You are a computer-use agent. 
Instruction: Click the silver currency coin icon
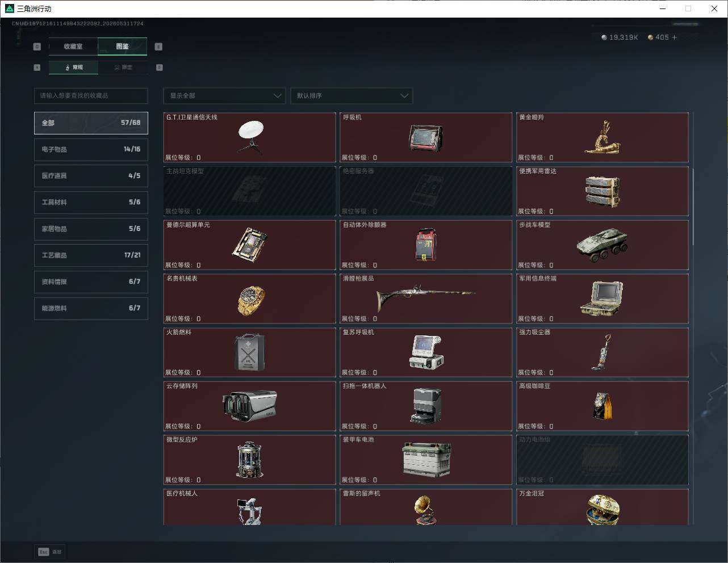click(604, 37)
